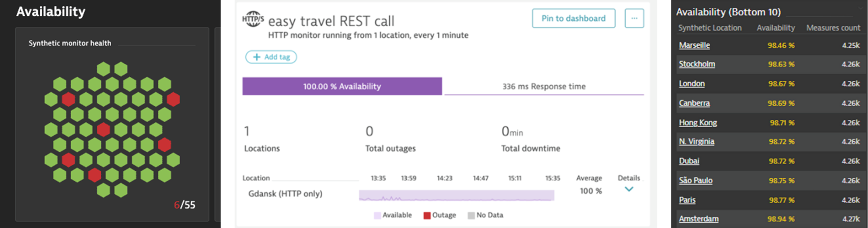Image resolution: width=868 pixels, height=228 pixels.
Task: Click Pin to dashboard button
Action: click(573, 19)
